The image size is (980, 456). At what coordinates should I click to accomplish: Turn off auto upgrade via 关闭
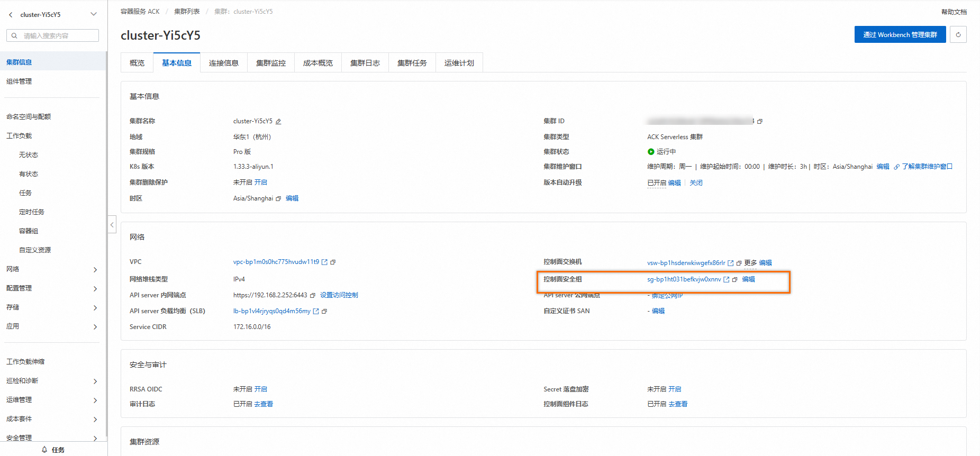tap(696, 183)
